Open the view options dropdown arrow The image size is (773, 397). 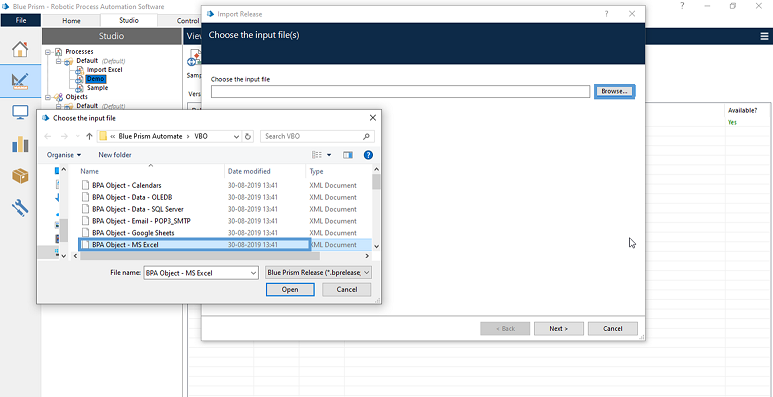pos(329,155)
